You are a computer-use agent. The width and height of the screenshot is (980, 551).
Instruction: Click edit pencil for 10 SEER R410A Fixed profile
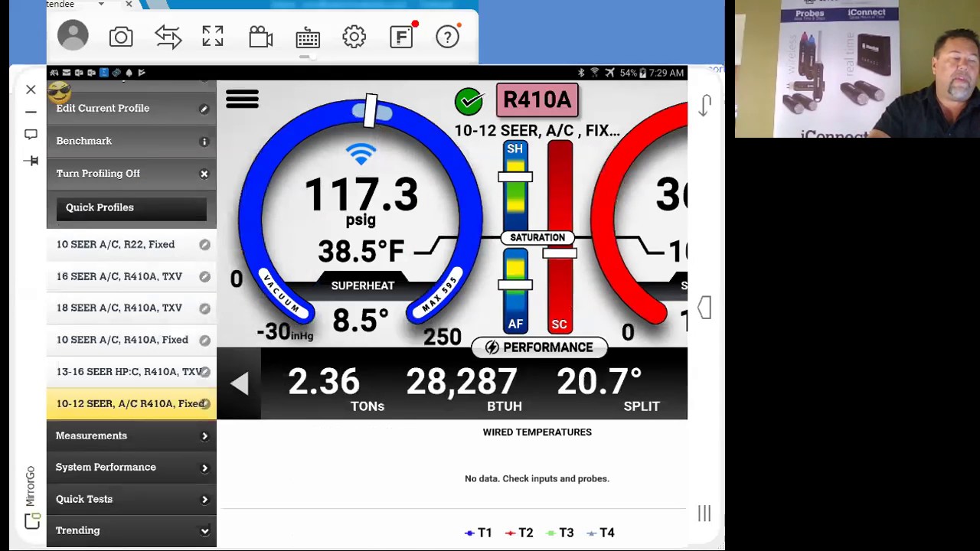click(204, 341)
